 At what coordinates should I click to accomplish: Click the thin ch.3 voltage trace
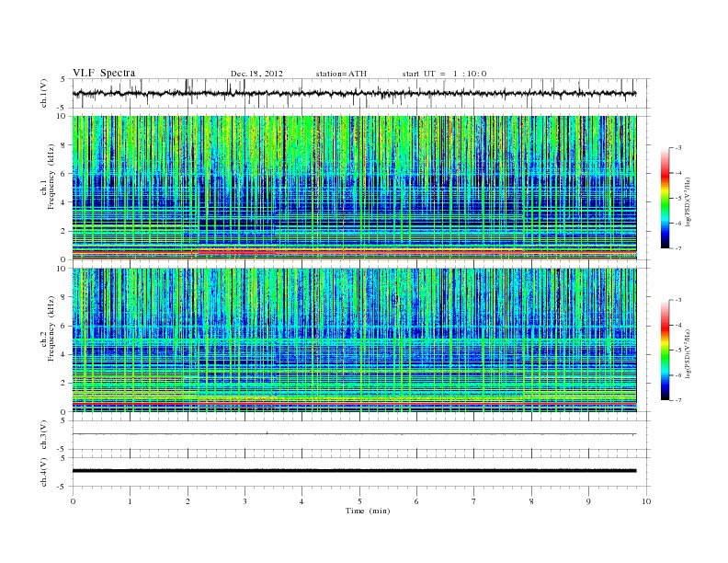[x=354, y=434]
